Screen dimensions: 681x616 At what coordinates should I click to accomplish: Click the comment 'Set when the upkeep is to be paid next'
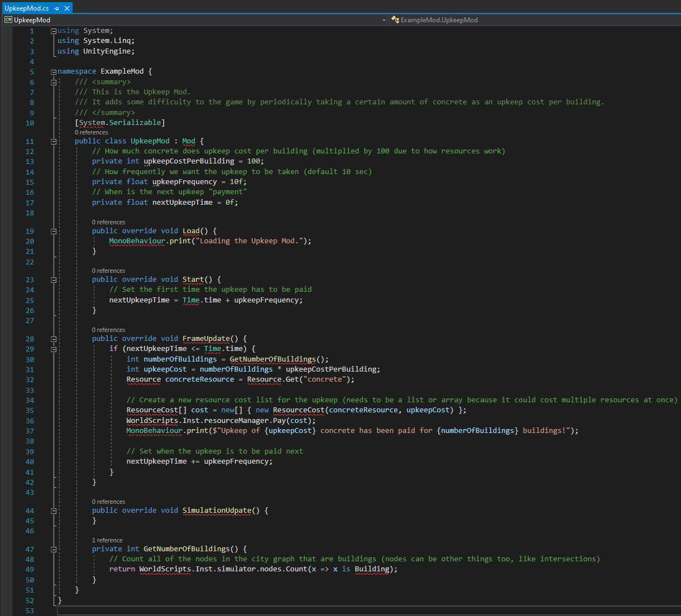tap(215, 451)
